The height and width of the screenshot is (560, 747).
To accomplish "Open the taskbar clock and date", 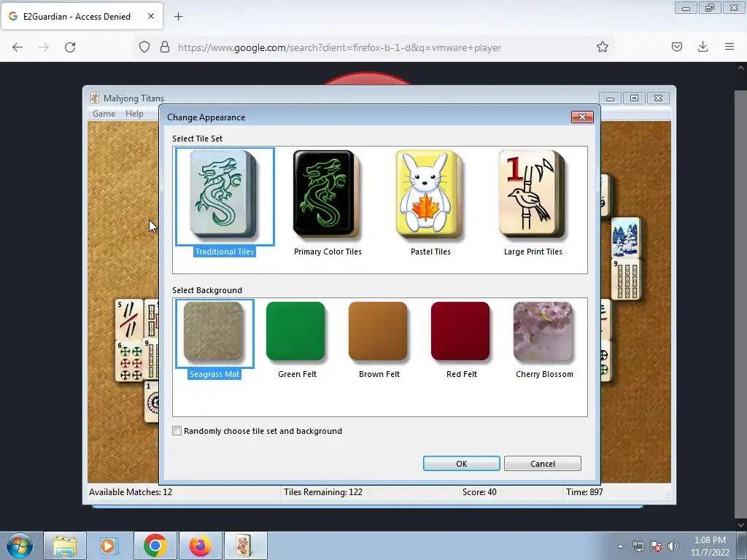I will [x=710, y=546].
